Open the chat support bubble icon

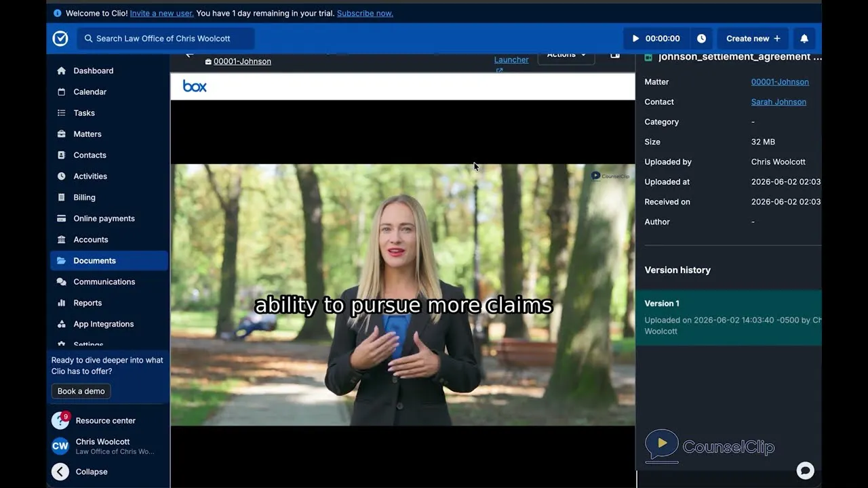pyautogui.click(x=805, y=470)
